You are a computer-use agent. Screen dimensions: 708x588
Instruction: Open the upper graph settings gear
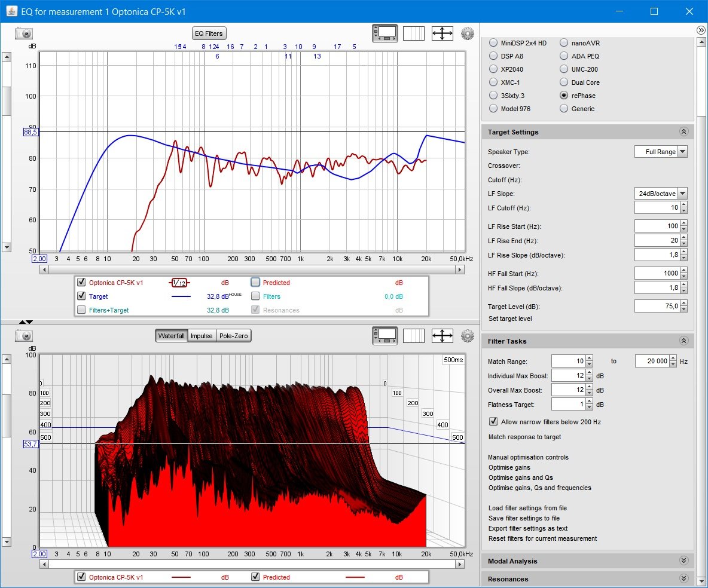468,33
